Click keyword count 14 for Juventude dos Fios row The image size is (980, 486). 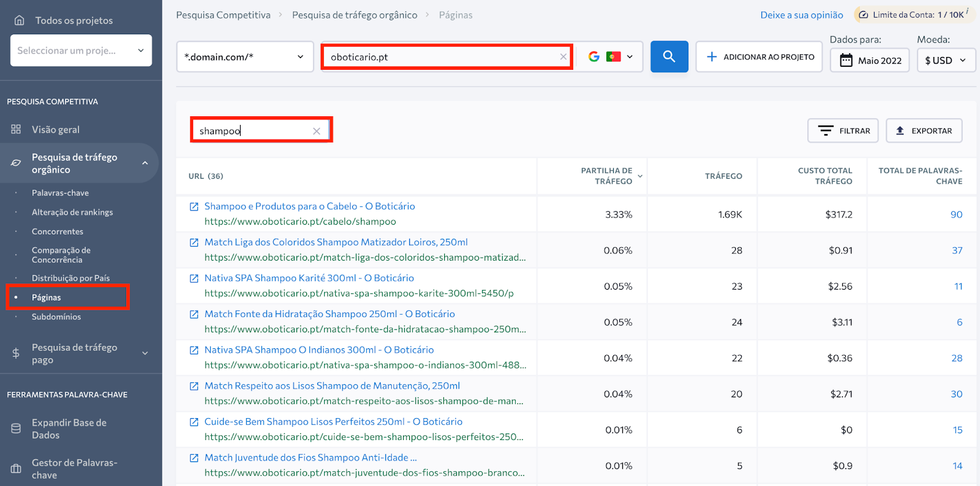click(958, 466)
